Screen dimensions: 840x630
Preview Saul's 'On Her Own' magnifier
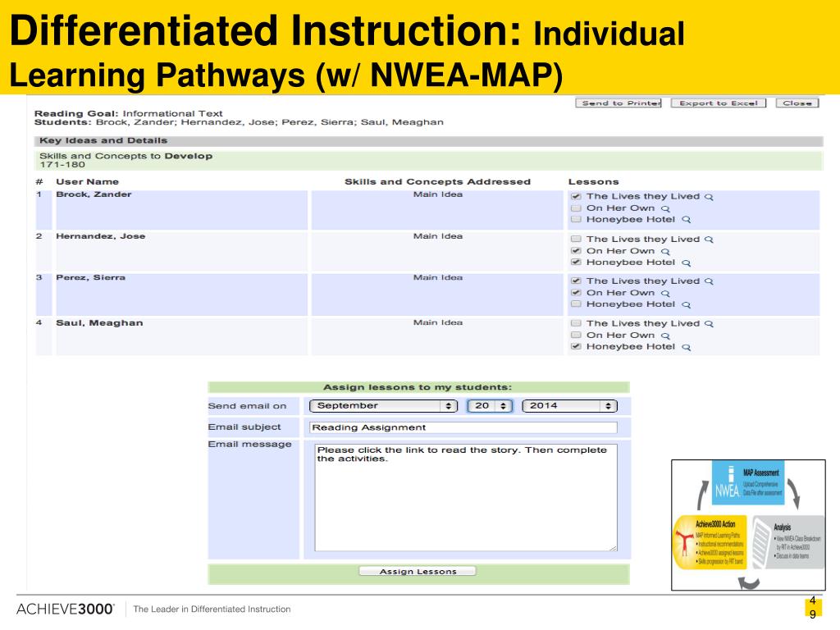[x=665, y=336]
